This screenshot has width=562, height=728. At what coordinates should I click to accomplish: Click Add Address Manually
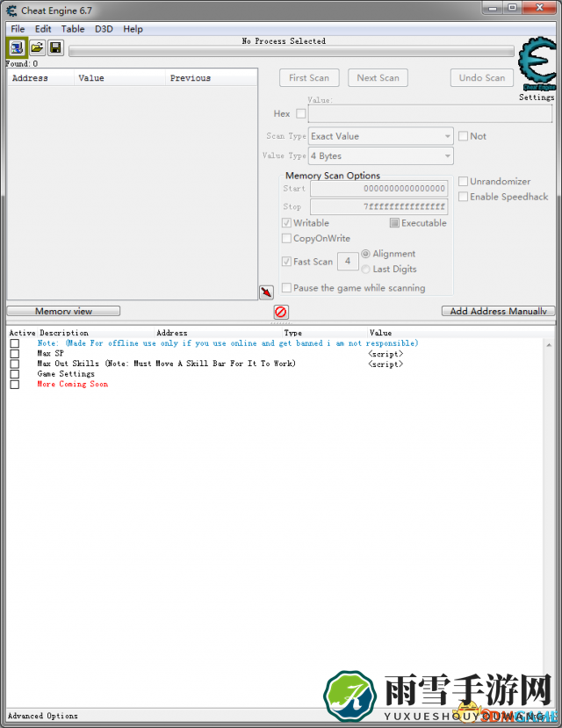pyautogui.click(x=499, y=311)
